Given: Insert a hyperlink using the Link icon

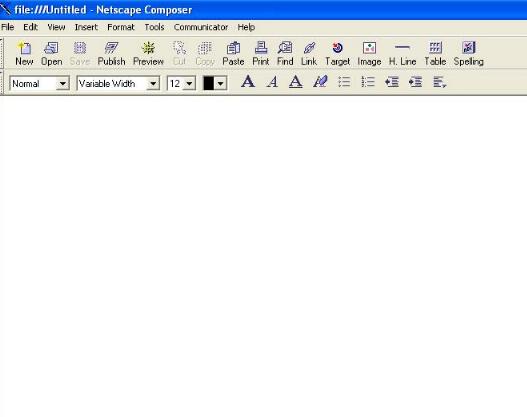Looking at the screenshot, I should pos(309,53).
